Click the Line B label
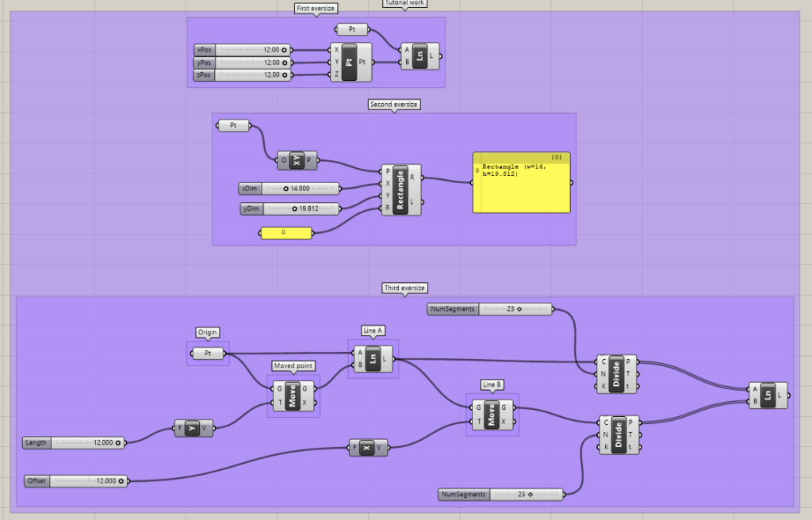 pyautogui.click(x=492, y=384)
